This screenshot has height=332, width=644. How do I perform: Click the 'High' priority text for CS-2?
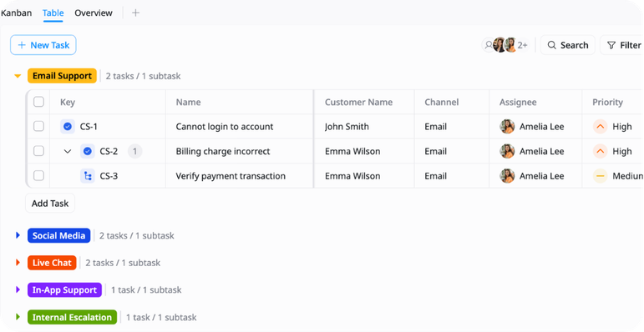click(x=621, y=152)
